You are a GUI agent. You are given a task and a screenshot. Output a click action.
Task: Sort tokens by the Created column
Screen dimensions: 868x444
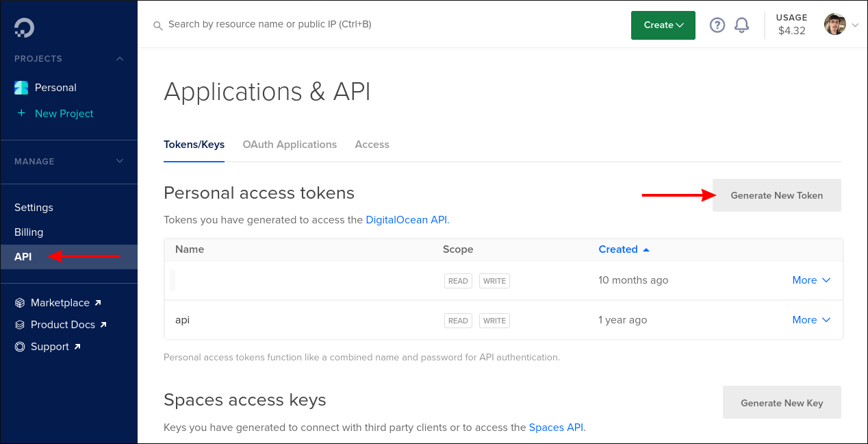[x=618, y=249]
